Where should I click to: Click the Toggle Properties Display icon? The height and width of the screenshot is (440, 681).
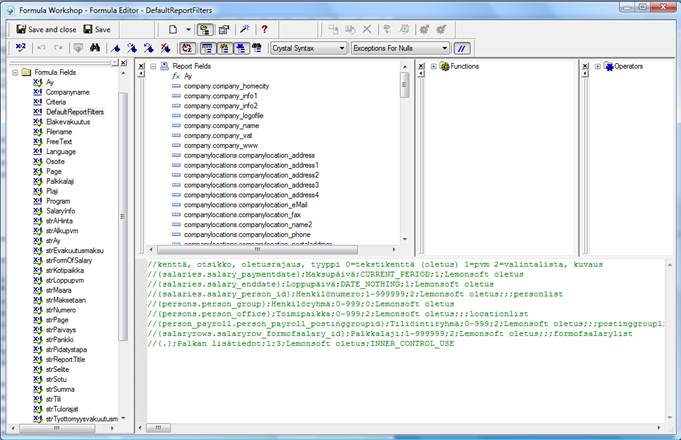coord(224,30)
